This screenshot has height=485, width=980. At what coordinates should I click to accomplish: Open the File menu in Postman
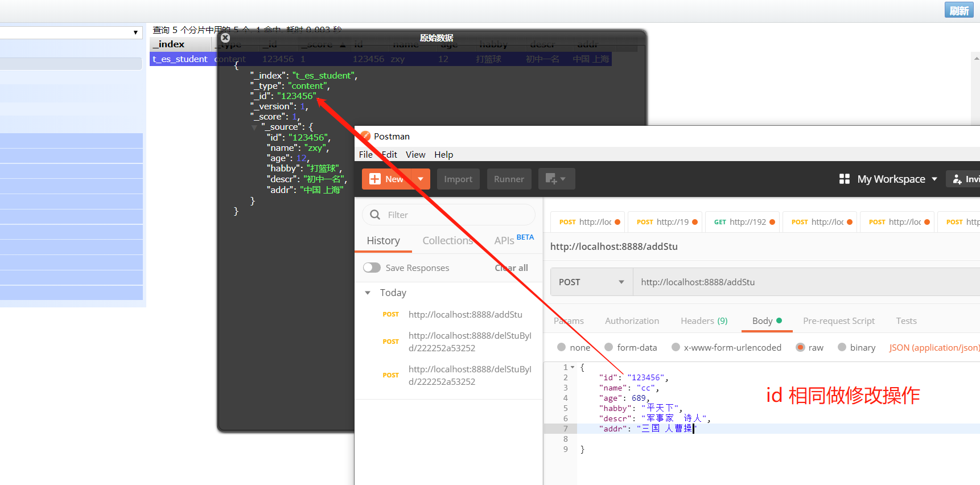pyautogui.click(x=366, y=155)
